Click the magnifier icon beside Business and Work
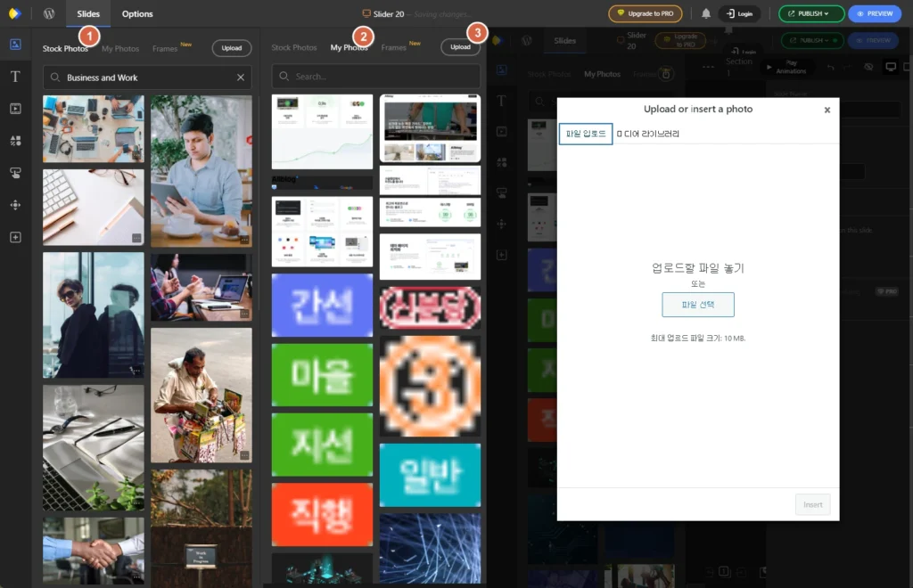 coord(54,78)
